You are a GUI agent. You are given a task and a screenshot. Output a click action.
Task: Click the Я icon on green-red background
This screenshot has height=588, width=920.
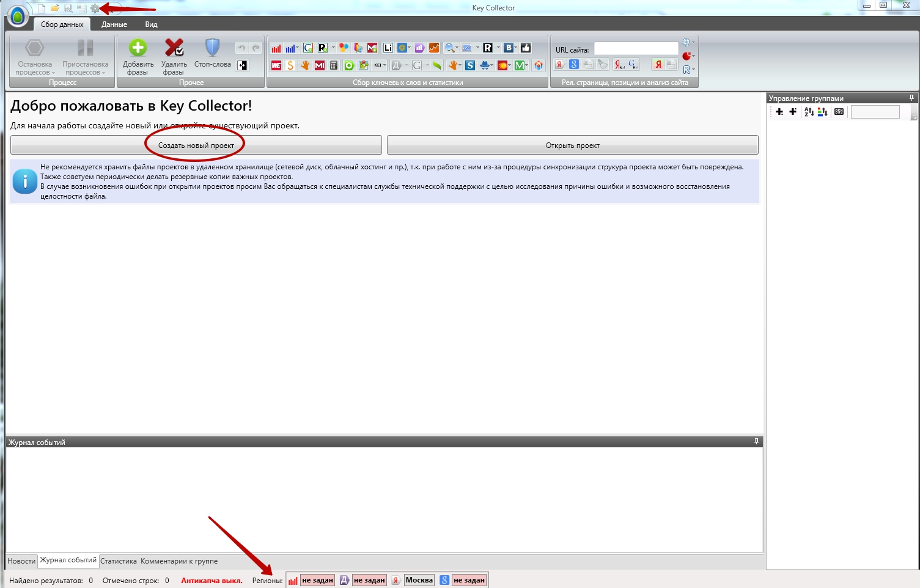pyautogui.click(x=658, y=64)
